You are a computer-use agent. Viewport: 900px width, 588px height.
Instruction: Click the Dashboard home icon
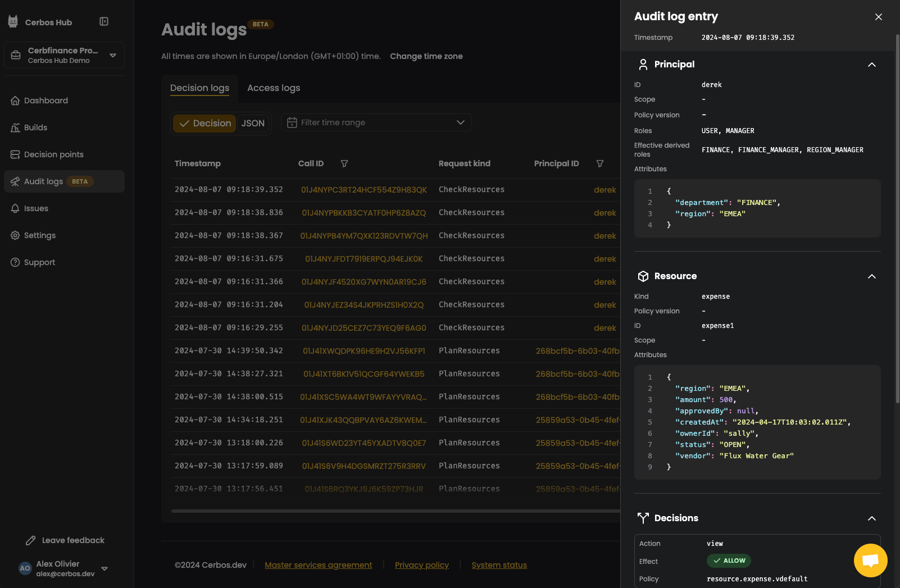(15, 101)
